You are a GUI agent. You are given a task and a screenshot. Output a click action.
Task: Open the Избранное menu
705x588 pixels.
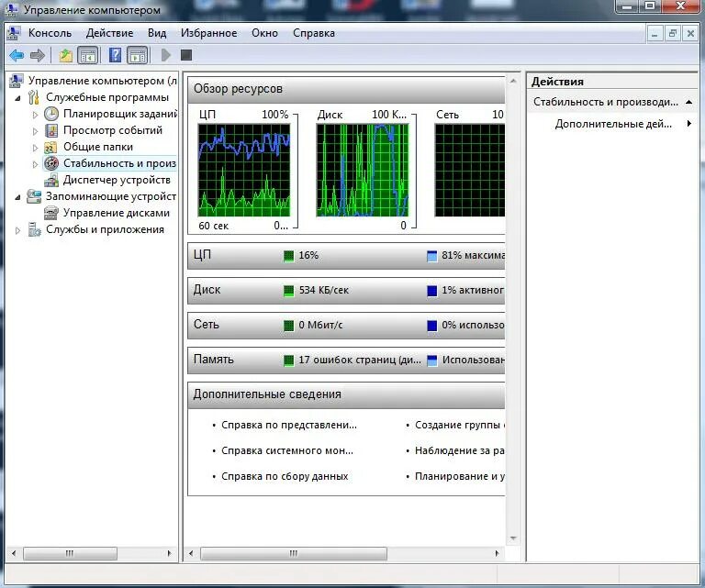click(208, 33)
